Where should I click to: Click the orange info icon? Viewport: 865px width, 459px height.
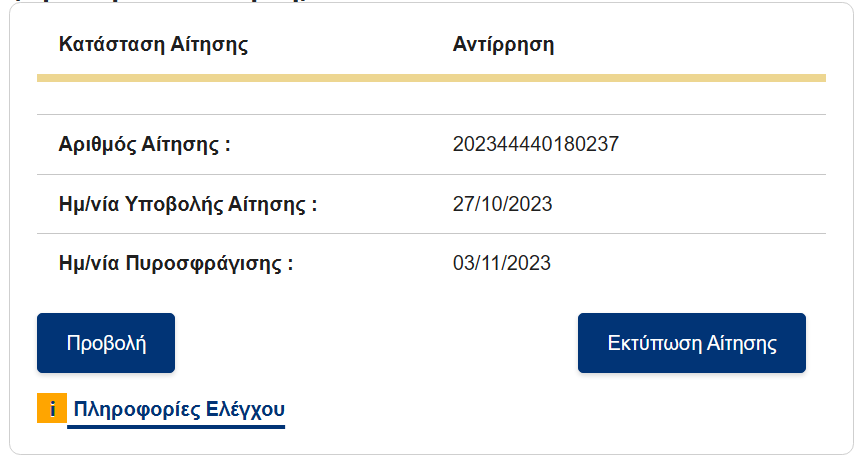click(52, 408)
